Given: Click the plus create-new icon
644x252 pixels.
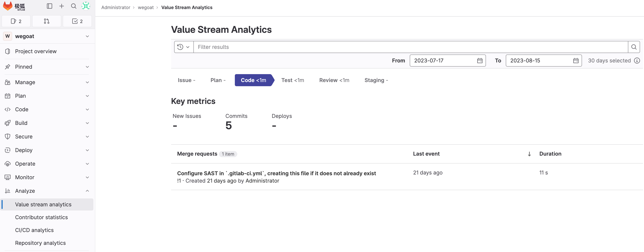Looking at the screenshot, I should 61,6.
